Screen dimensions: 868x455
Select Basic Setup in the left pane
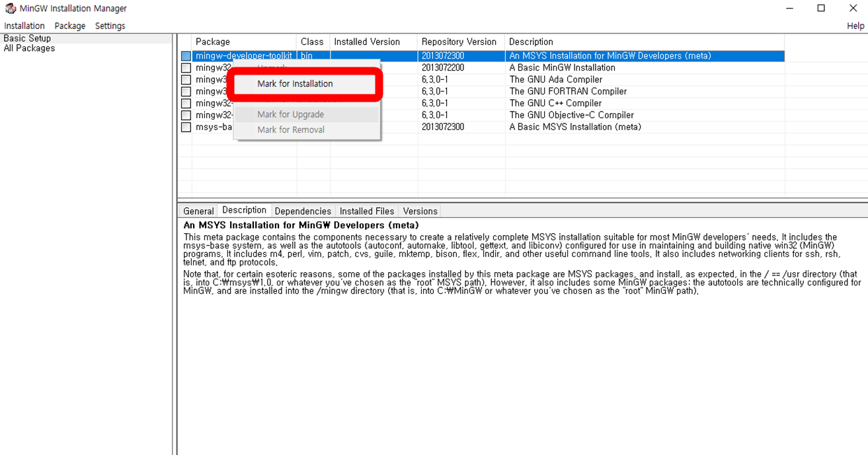point(27,38)
